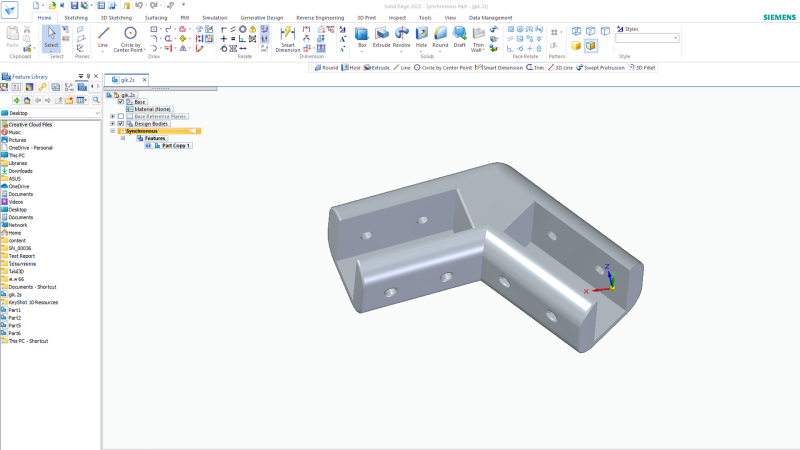Go to home folder in Feature Library
The height and width of the screenshot is (450, 800).
point(27,101)
